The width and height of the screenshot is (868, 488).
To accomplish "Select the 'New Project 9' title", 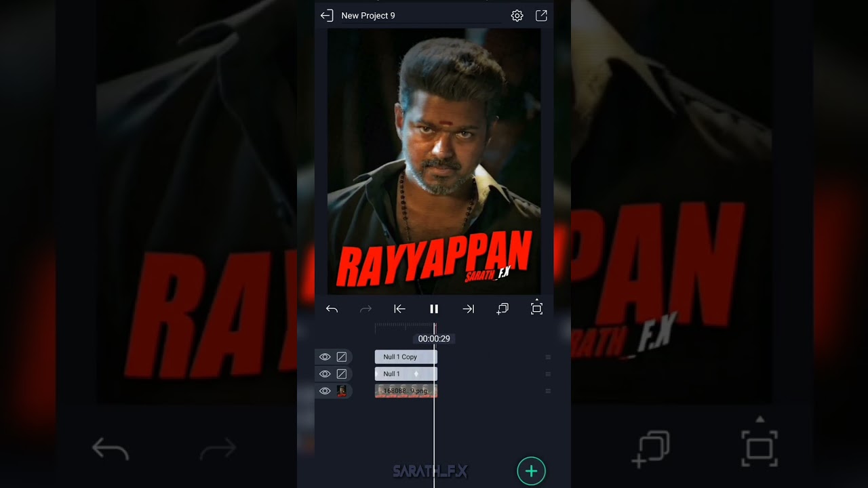I will tap(368, 16).
